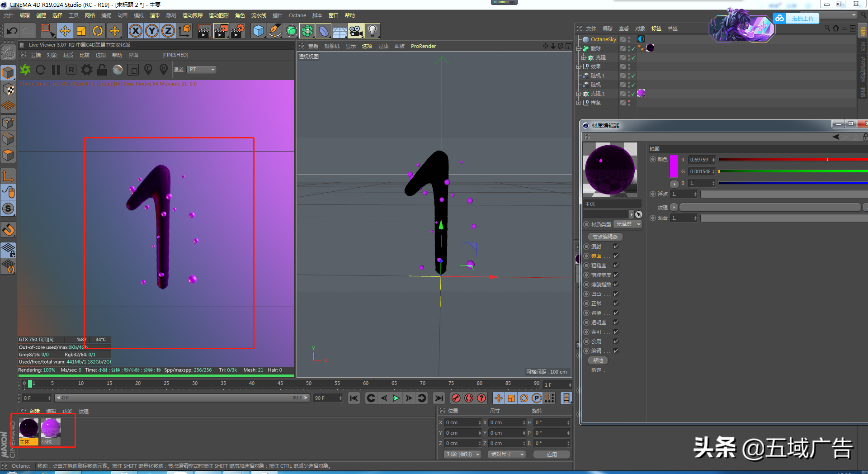Toggle the X axis lock
Screen dimensions: 868x474
[136, 31]
